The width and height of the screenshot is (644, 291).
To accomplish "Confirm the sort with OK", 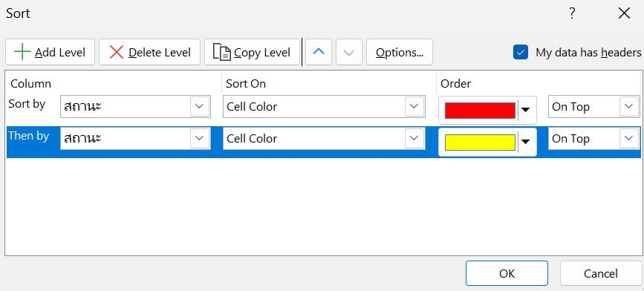I will coord(507,273).
